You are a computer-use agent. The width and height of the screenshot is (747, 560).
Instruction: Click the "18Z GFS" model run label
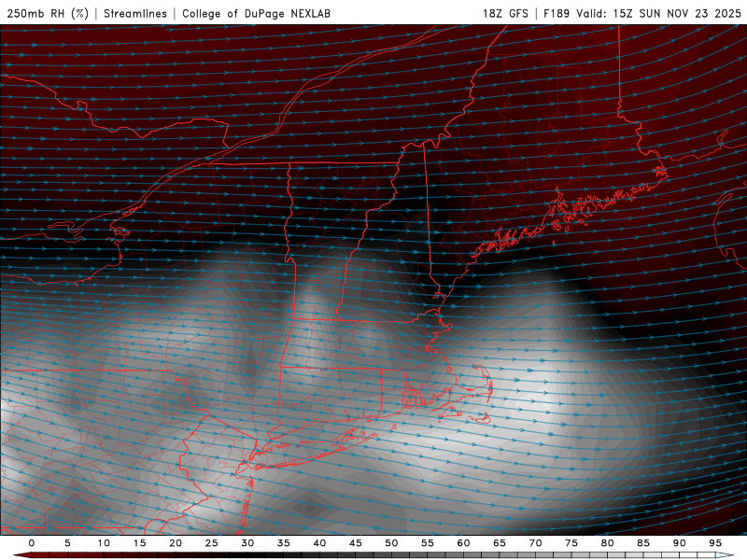[x=505, y=13]
